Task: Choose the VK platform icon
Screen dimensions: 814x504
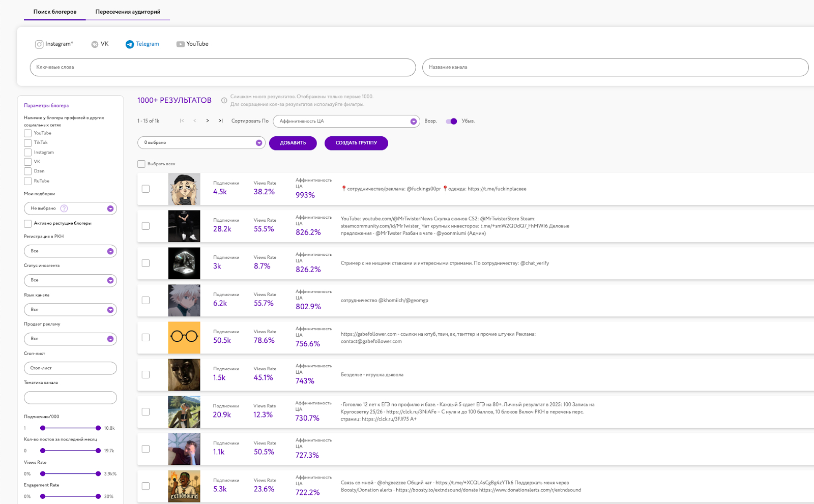Action: (95, 44)
